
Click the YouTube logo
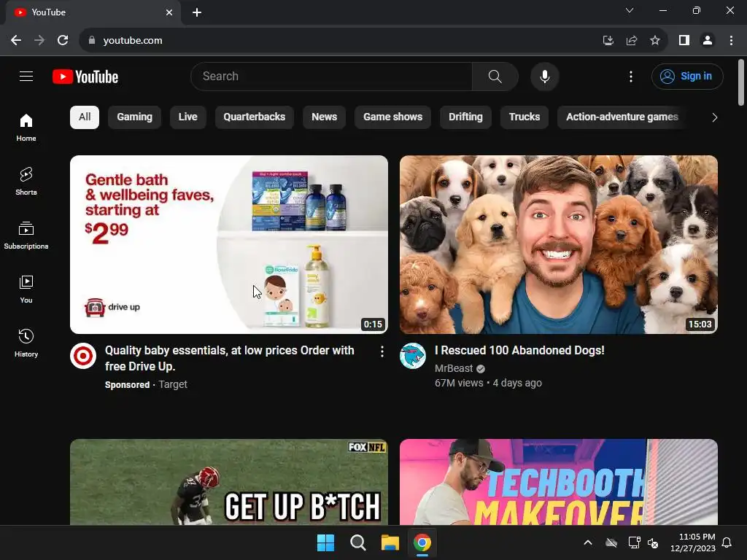tap(85, 77)
